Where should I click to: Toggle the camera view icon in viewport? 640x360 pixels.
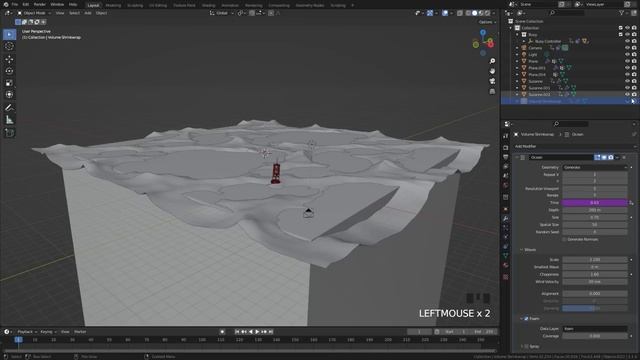tap(492, 81)
